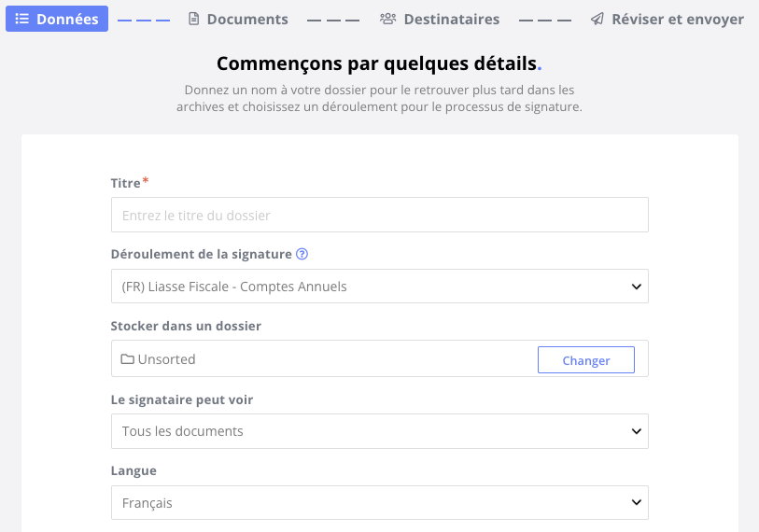Click the paper plane icon for Réviser et envoyer

point(597,19)
